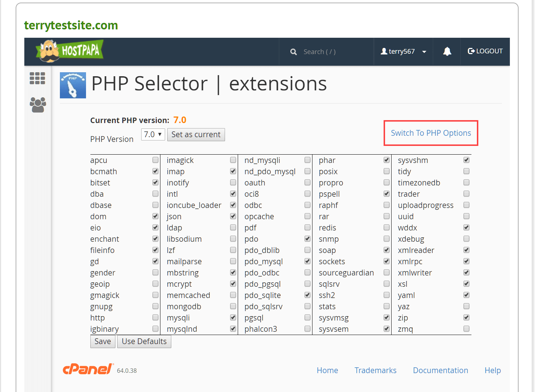Uncheck the mysqlnd extension
The height and width of the screenshot is (392, 548).
pos(233,328)
